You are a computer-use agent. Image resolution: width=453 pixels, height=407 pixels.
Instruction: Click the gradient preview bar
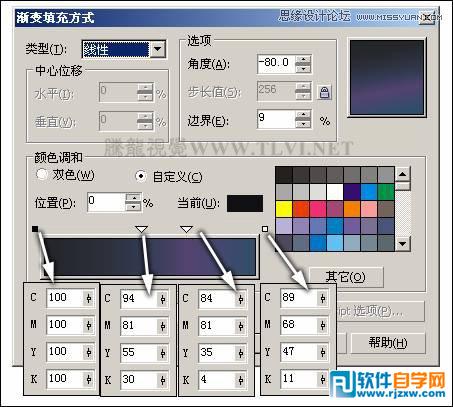pyautogui.click(x=149, y=256)
